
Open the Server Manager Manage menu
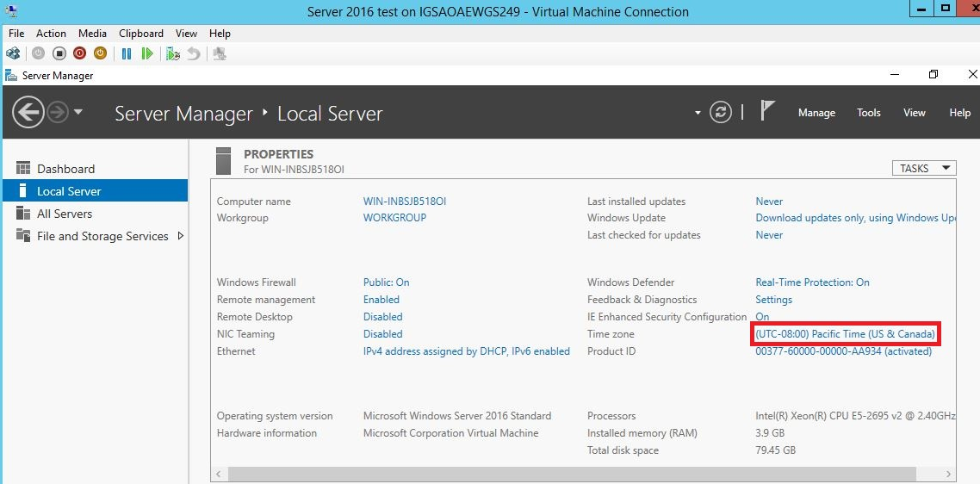[x=816, y=113]
